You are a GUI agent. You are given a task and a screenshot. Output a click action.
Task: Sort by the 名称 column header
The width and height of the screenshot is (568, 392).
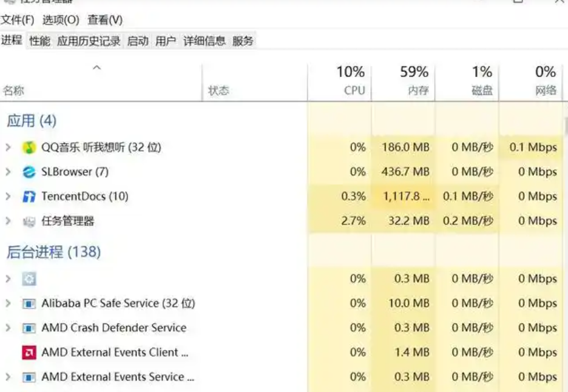(x=101, y=83)
